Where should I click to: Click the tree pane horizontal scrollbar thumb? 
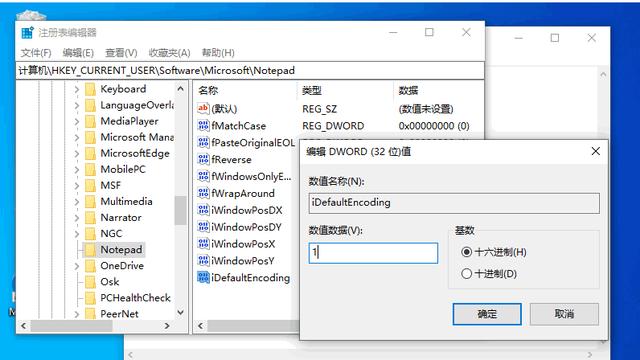pyautogui.click(x=71, y=326)
